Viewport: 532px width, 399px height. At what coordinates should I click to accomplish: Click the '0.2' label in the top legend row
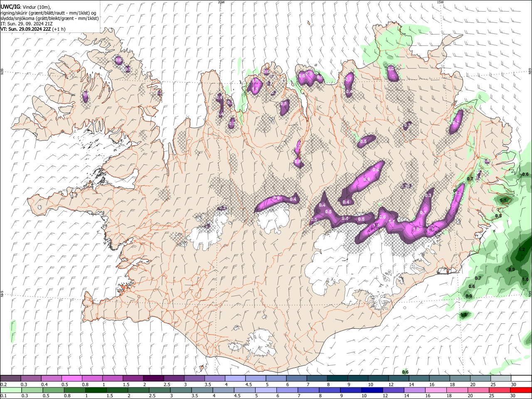(x=3, y=384)
